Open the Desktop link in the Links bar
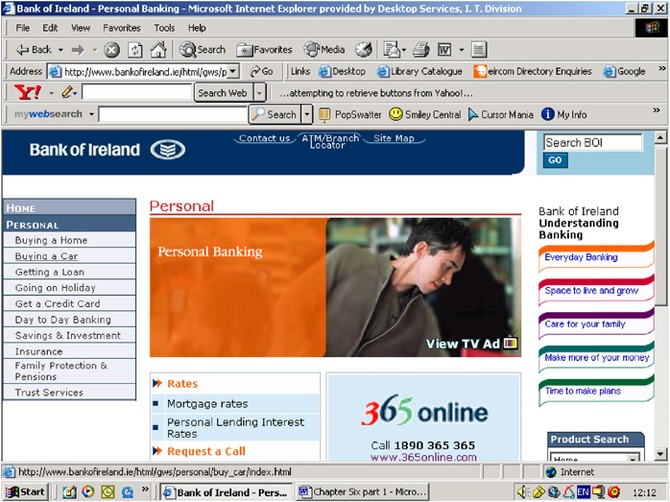 click(342, 71)
